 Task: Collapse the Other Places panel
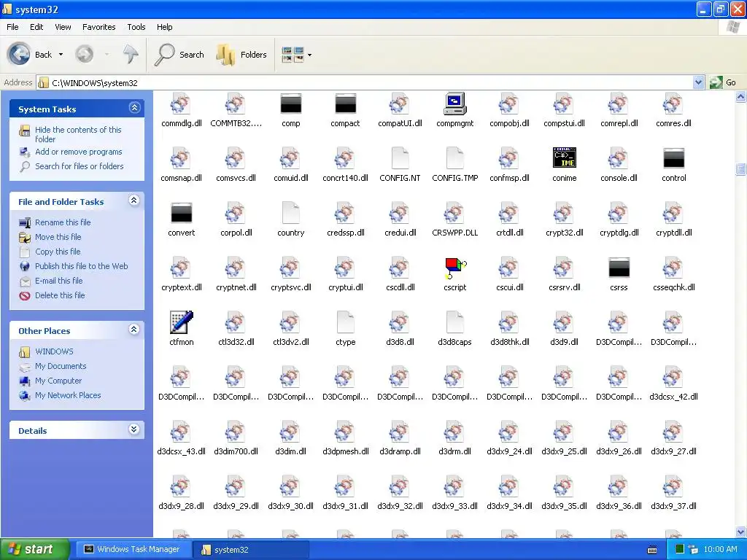click(134, 330)
